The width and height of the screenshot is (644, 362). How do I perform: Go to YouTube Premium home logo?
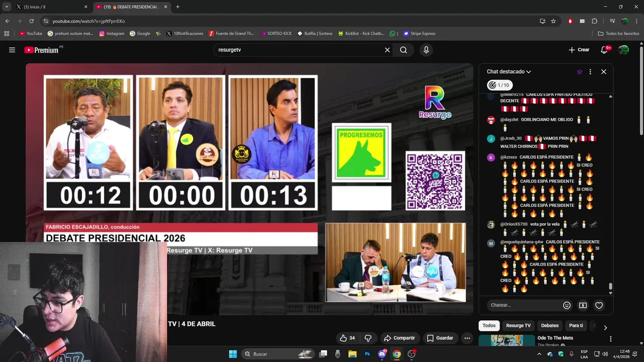tap(41, 50)
